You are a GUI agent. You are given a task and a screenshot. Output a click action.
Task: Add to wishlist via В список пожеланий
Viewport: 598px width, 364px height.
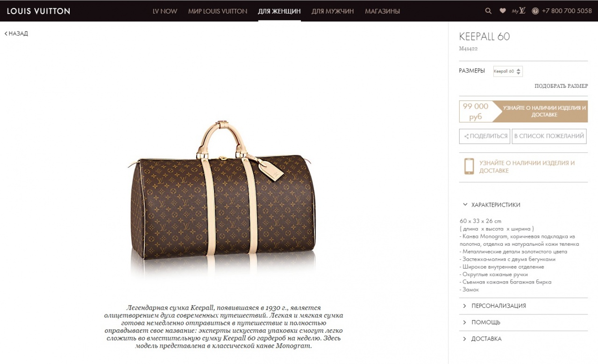pos(549,136)
